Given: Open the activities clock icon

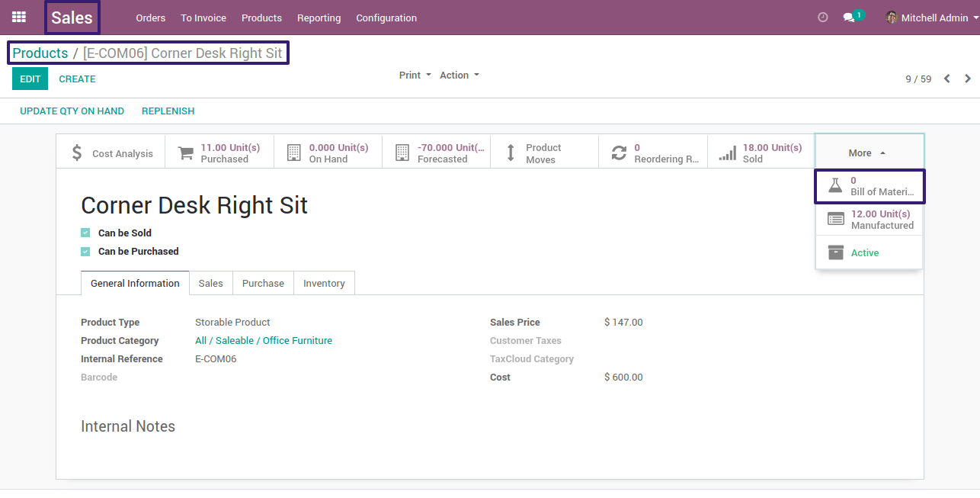Looking at the screenshot, I should [x=822, y=18].
